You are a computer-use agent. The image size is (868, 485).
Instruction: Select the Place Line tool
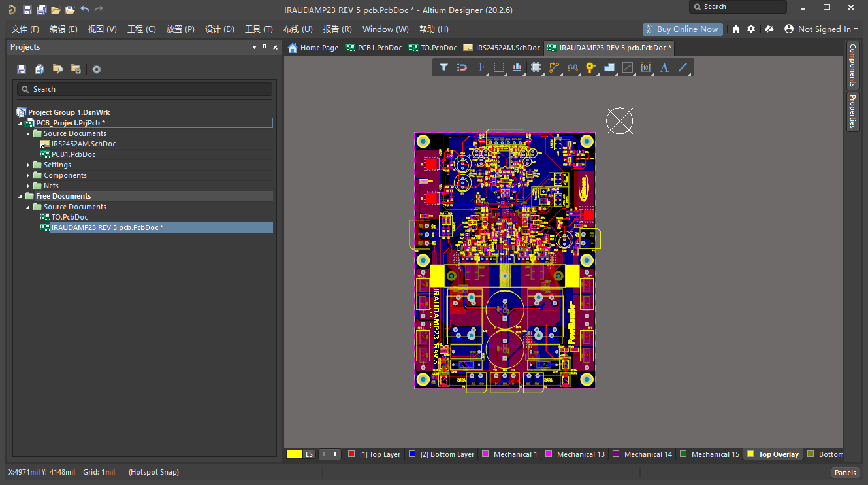[x=683, y=67]
